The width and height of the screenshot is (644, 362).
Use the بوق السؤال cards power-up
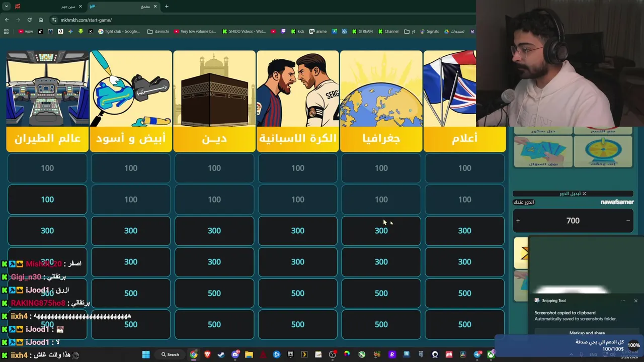[x=543, y=151]
